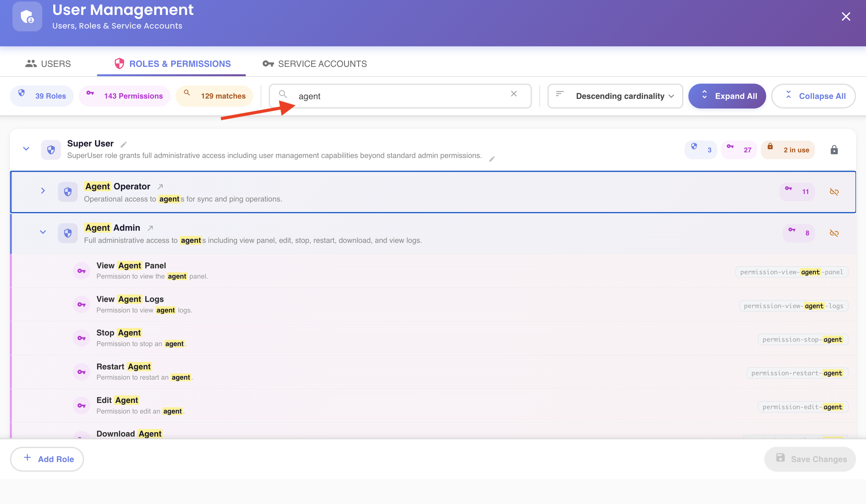Select the 'Stop Agent' permission title
Viewport: 866px width, 504px height.
[x=119, y=333]
